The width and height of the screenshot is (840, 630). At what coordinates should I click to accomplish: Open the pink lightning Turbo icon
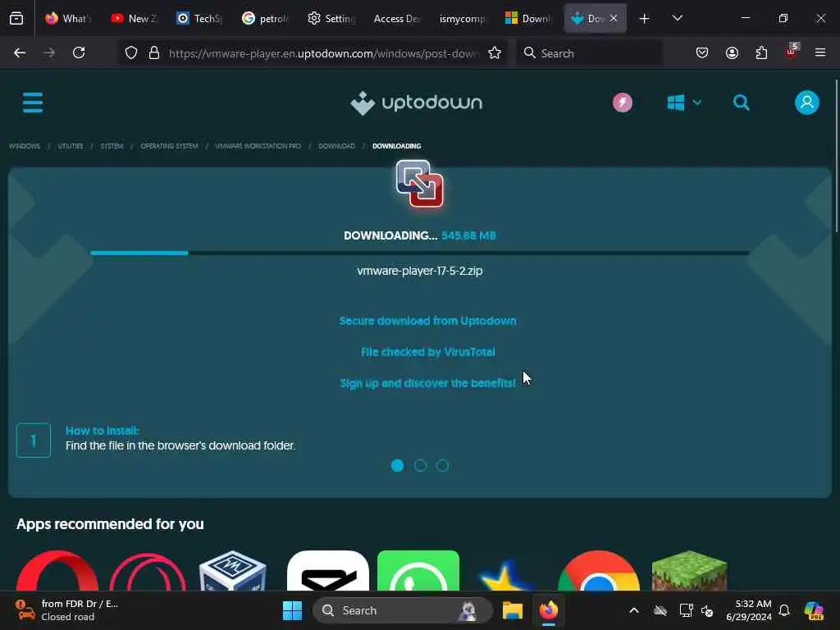point(623,103)
